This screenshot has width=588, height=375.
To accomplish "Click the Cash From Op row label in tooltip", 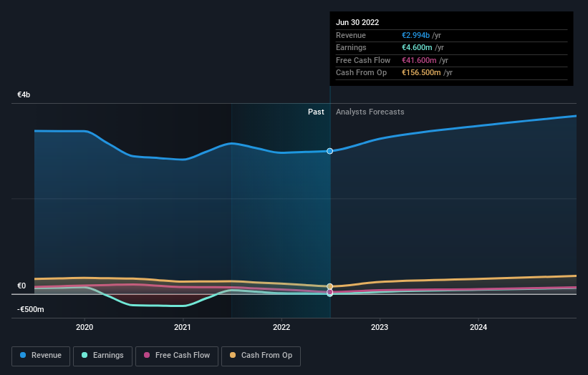I will coord(361,73).
